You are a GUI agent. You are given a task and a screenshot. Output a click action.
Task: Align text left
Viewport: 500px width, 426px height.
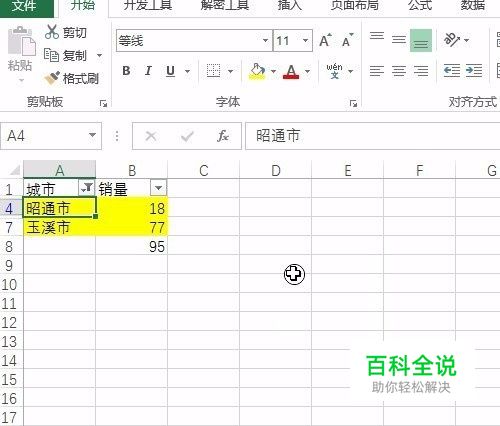377,71
